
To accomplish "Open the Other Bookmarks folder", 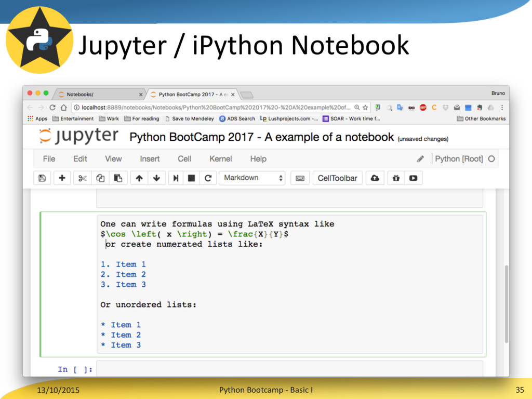I will click(481, 119).
